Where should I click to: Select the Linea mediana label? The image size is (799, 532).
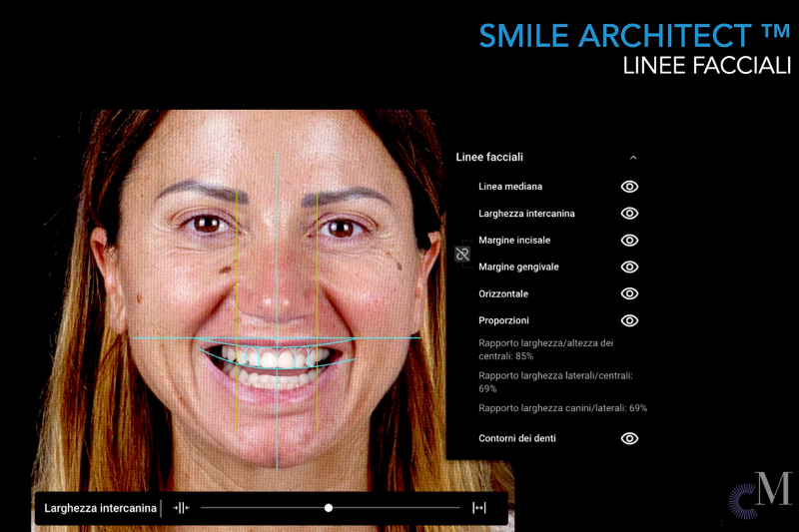[510, 187]
